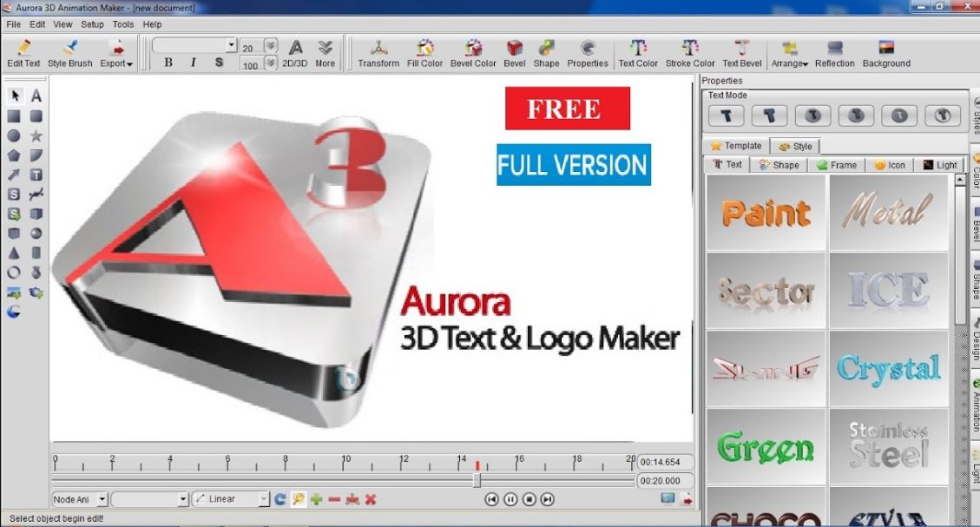Stop the animation playback
The height and width of the screenshot is (527, 980).
click(x=529, y=499)
